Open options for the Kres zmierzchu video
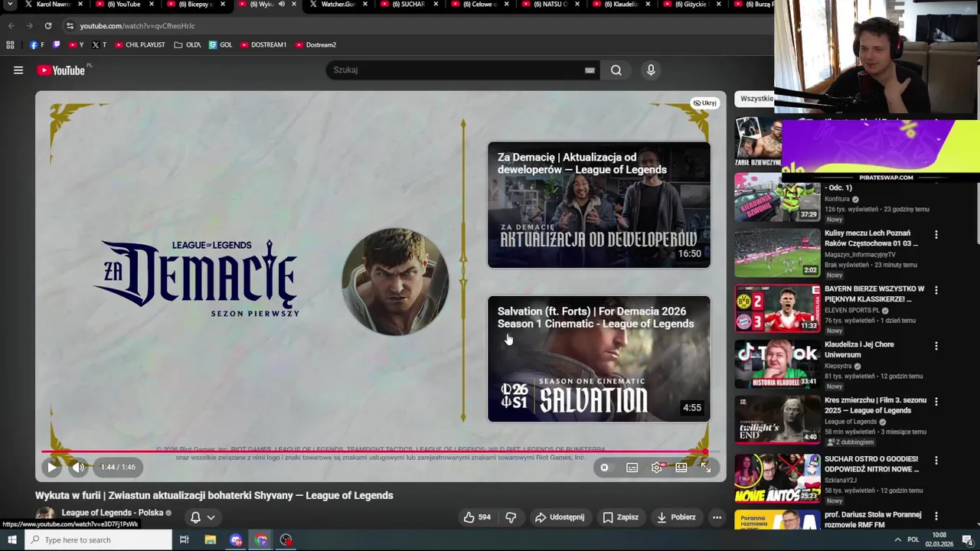Image resolution: width=980 pixels, height=551 pixels. pyautogui.click(x=936, y=402)
